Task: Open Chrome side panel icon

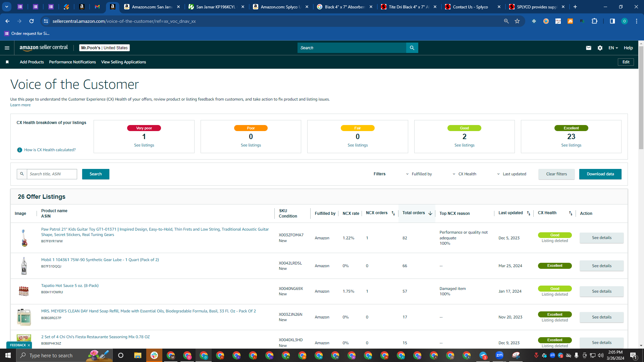Action: (612, 21)
